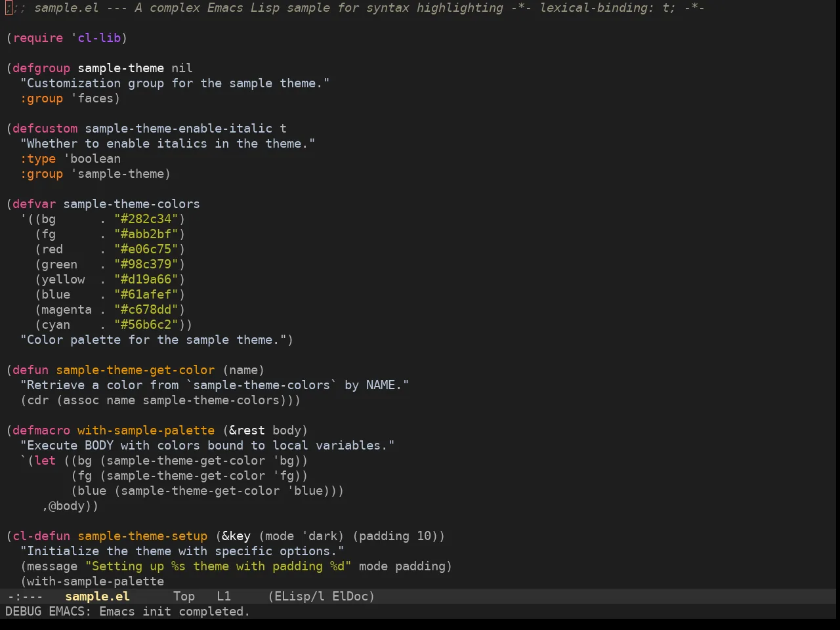
Task: Click the ':type' keyword
Action: click(x=38, y=158)
